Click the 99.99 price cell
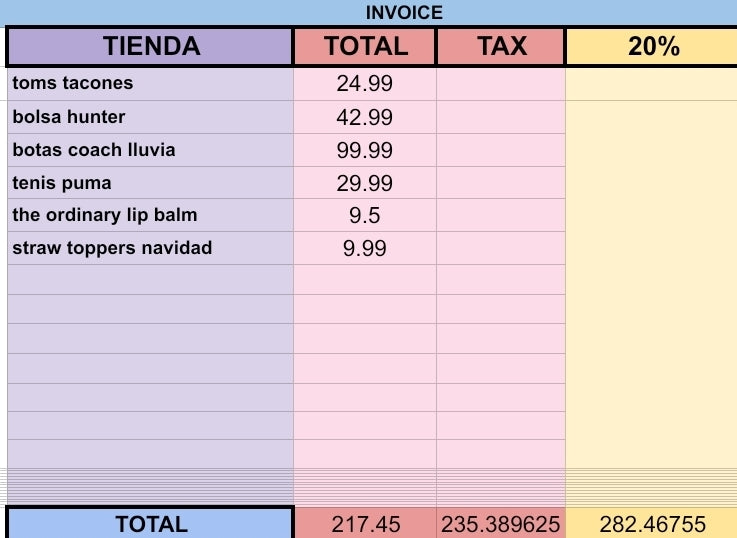The height and width of the screenshot is (538, 737). pyautogui.click(x=365, y=150)
